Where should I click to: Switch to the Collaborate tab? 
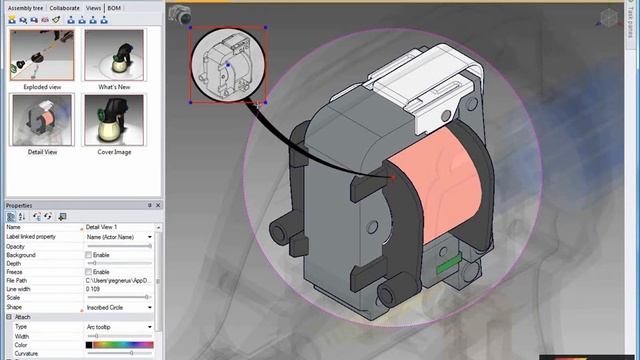(64, 8)
